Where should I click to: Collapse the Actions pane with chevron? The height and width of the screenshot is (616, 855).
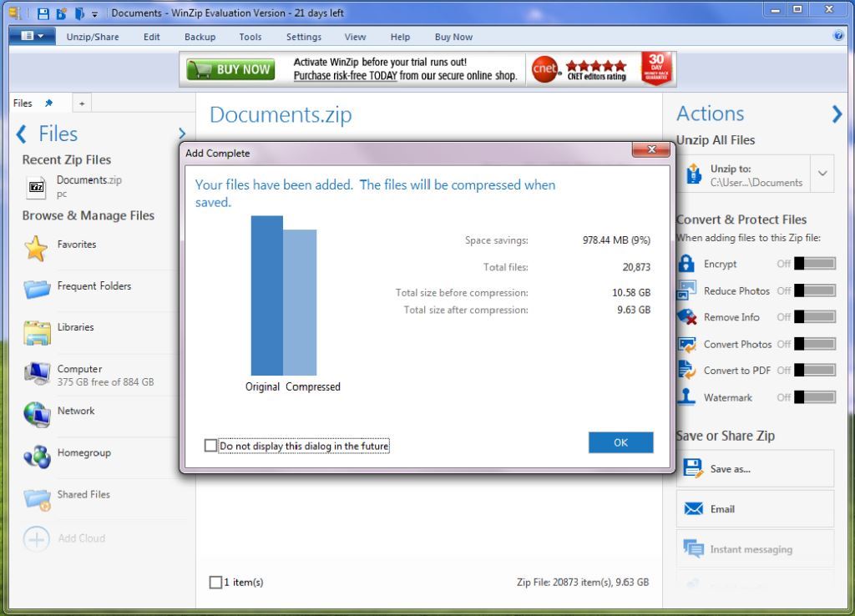point(837,114)
